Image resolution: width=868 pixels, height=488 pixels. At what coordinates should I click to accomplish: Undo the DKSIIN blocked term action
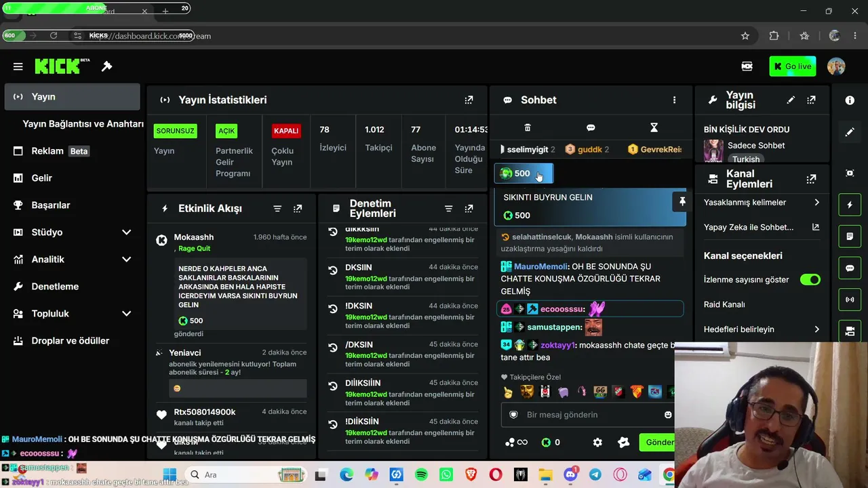click(x=333, y=270)
